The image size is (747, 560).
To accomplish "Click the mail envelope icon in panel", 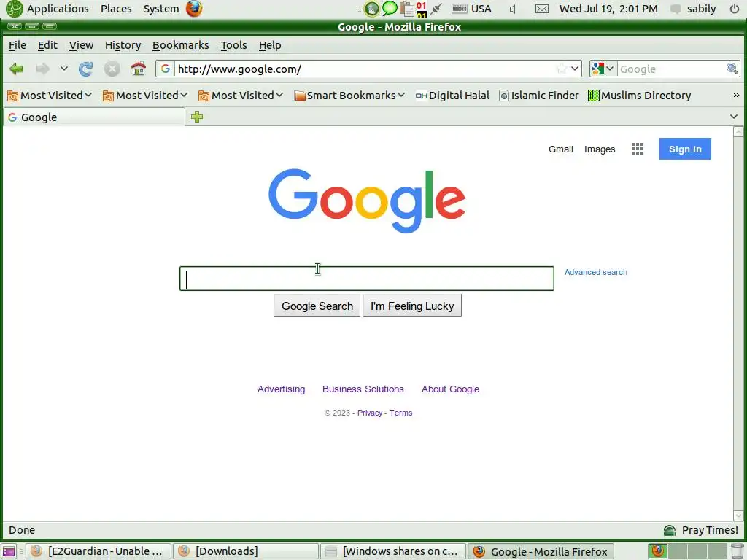I will [x=542, y=9].
